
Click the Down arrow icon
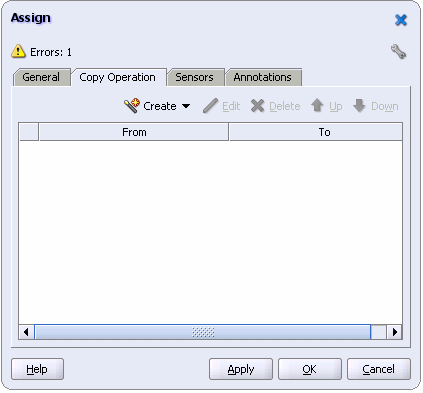pyautogui.click(x=359, y=106)
